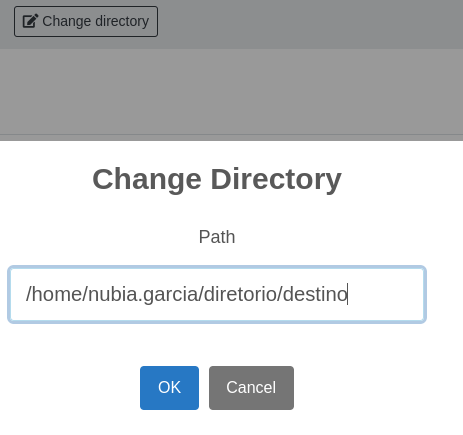The height and width of the screenshot is (435, 463).
Task: Focus the Path input field
Action: (x=217, y=294)
